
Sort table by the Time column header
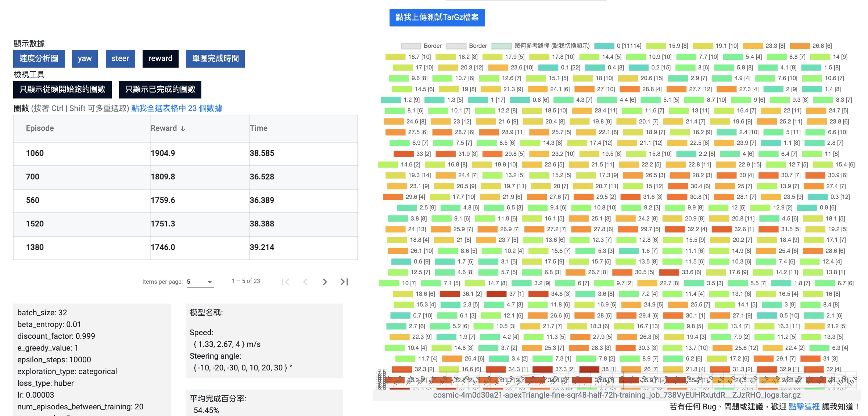259,128
